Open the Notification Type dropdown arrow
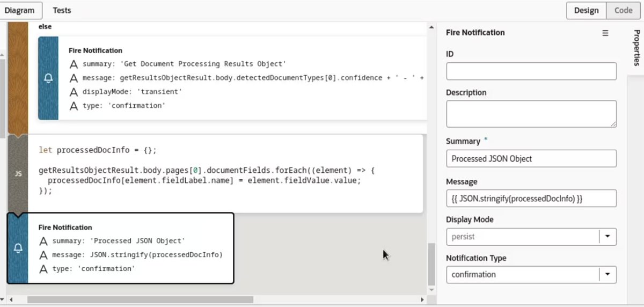 tap(608, 274)
